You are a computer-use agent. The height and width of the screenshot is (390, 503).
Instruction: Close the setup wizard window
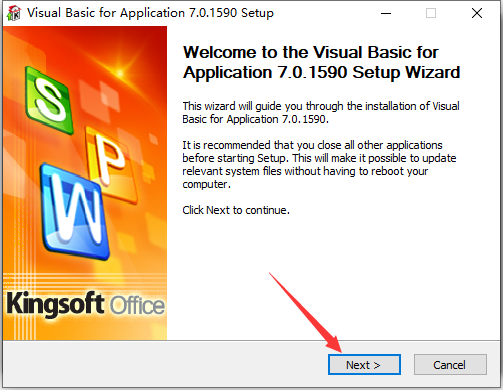pyautogui.click(x=477, y=13)
